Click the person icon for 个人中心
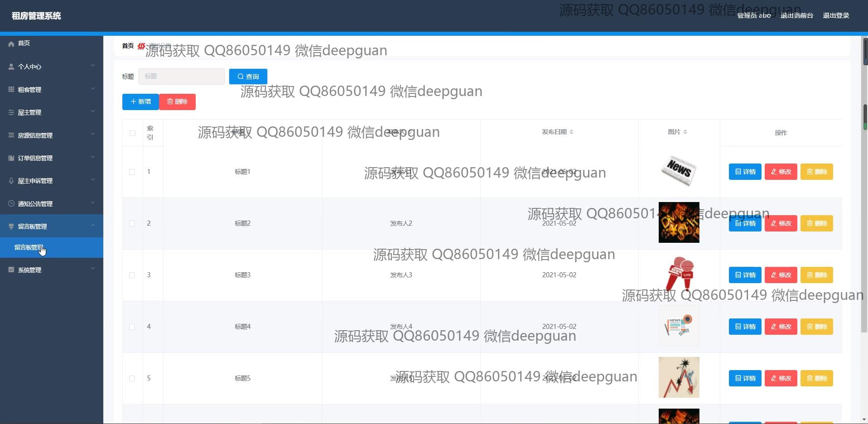This screenshot has width=868, height=424. [x=11, y=67]
